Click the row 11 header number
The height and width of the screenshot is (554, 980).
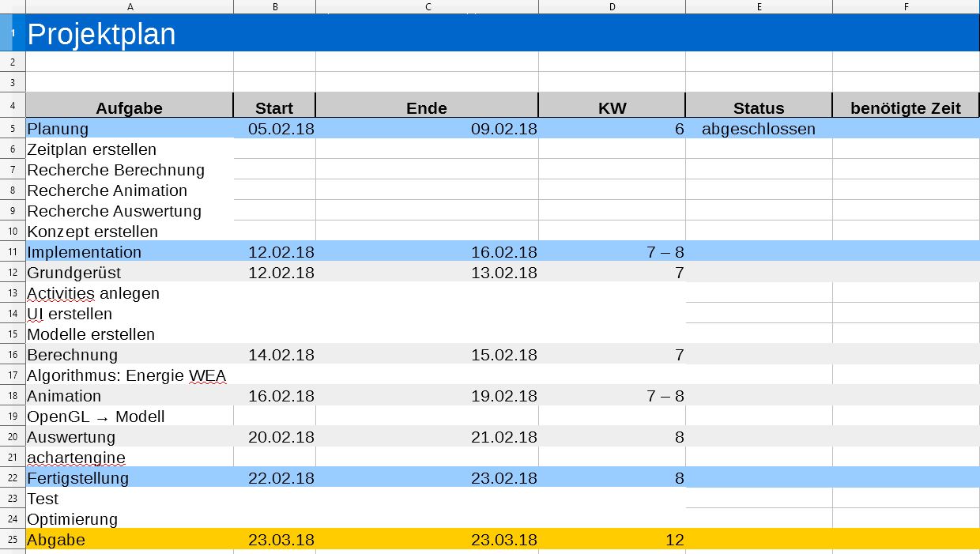coord(13,252)
